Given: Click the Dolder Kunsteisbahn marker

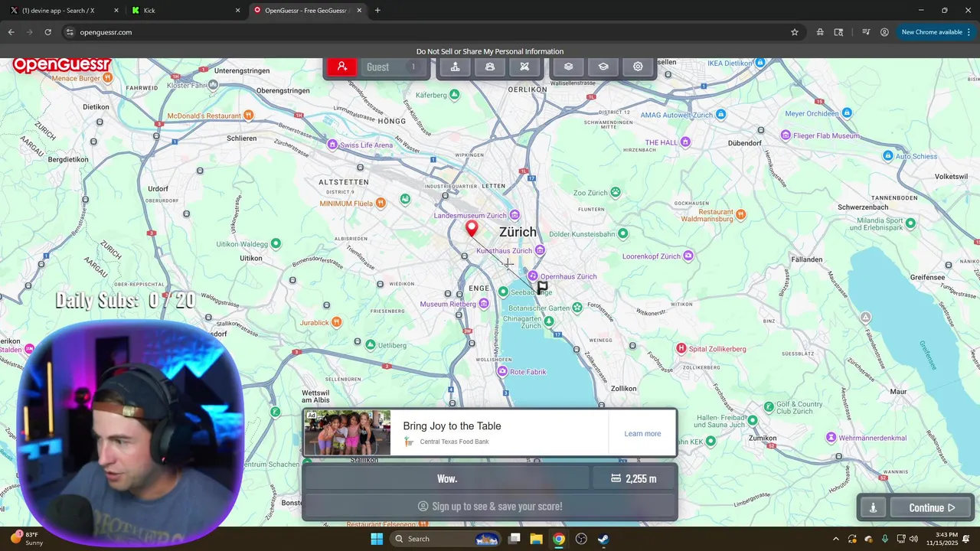Looking at the screenshot, I should tap(622, 233).
